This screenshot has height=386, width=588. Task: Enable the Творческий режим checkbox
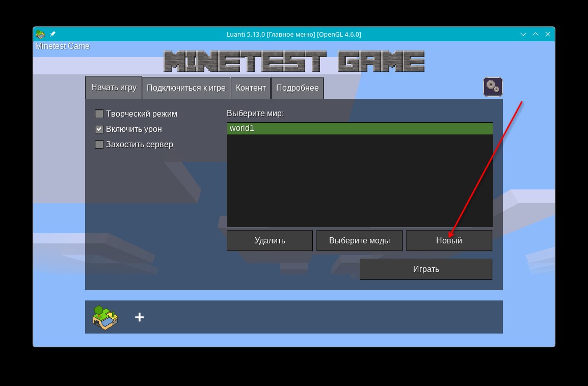(x=99, y=114)
